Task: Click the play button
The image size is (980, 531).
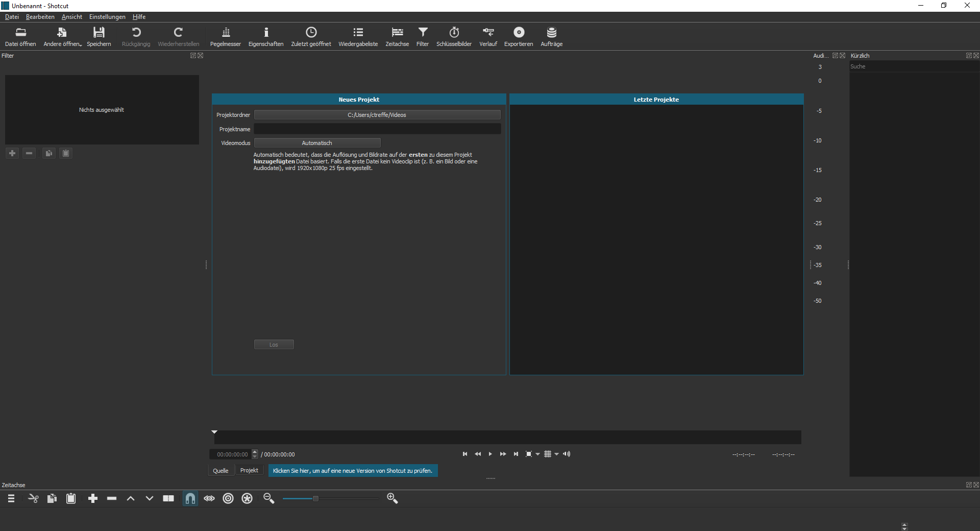Action: pyautogui.click(x=490, y=454)
